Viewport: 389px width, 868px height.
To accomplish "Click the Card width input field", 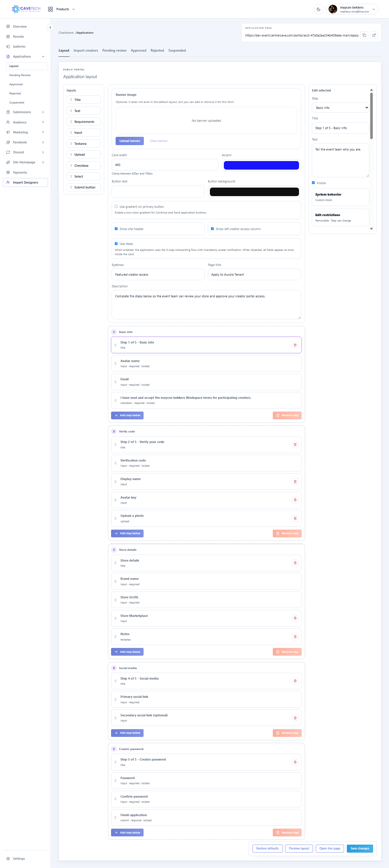I will tap(165, 165).
